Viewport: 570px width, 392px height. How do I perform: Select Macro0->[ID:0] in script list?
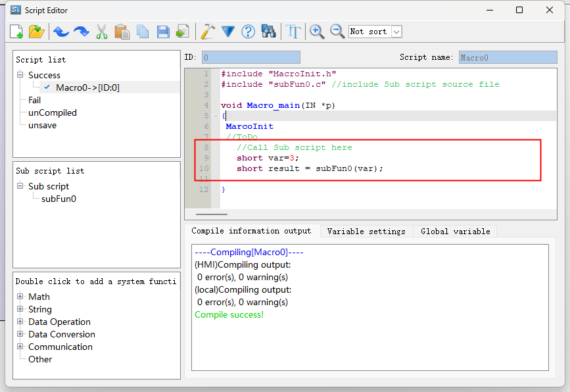[x=87, y=87]
